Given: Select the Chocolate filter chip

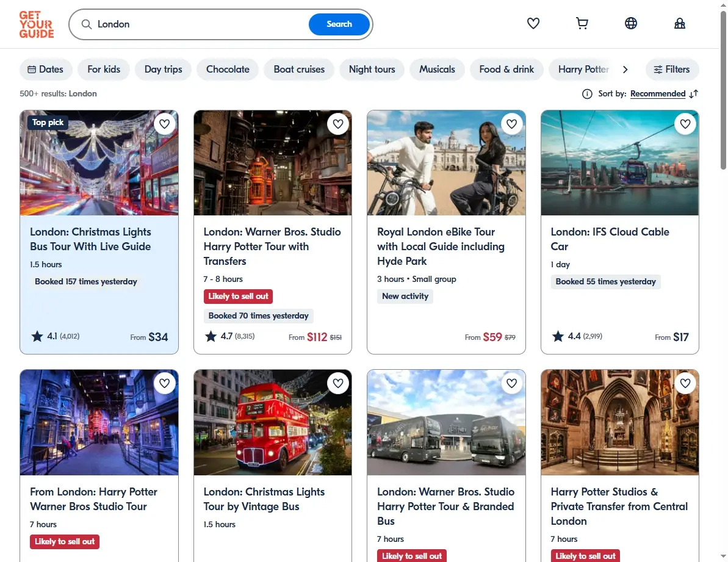Looking at the screenshot, I should pos(228,69).
